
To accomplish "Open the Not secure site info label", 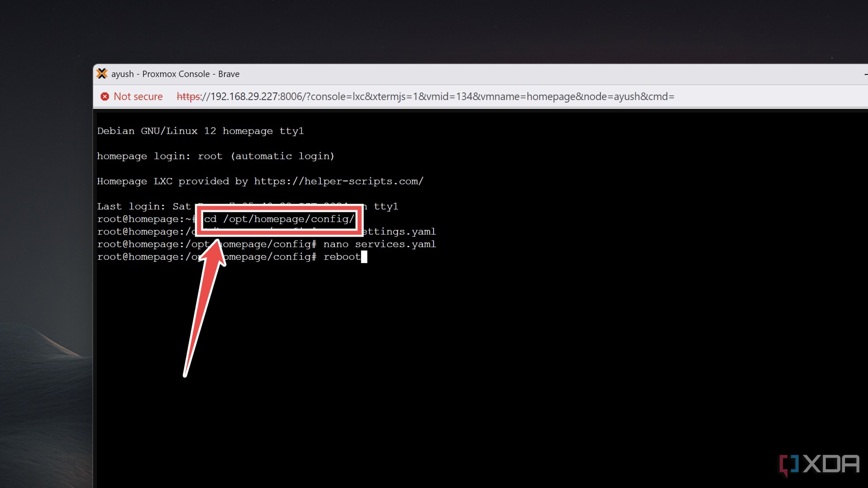I will [138, 97].
